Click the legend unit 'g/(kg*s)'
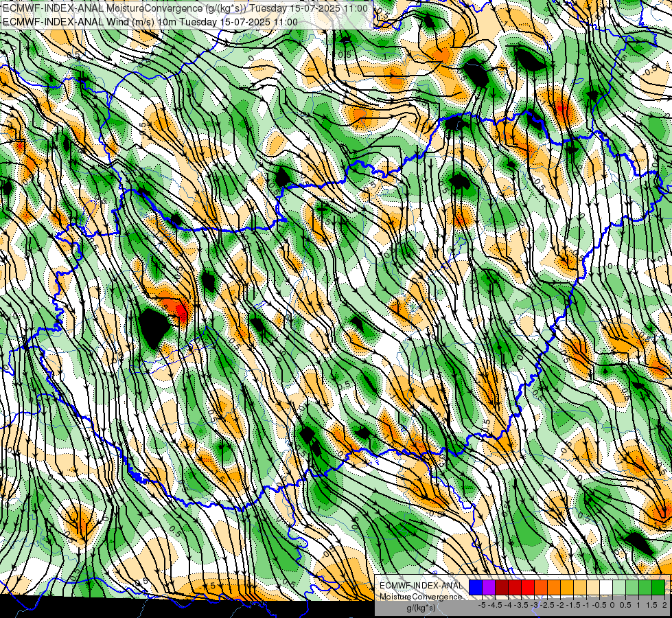Viewport: 672px width, 618px height. (421, 608)
